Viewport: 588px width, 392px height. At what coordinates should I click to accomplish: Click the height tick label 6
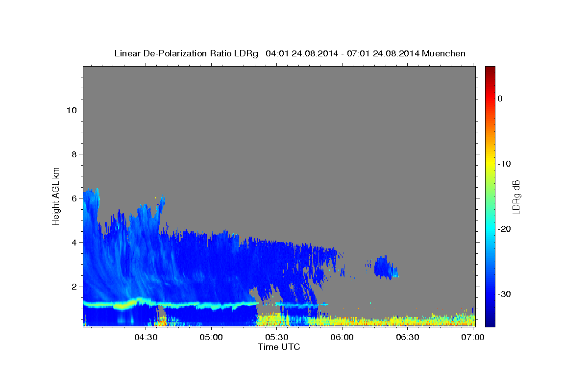click(74, 198)
